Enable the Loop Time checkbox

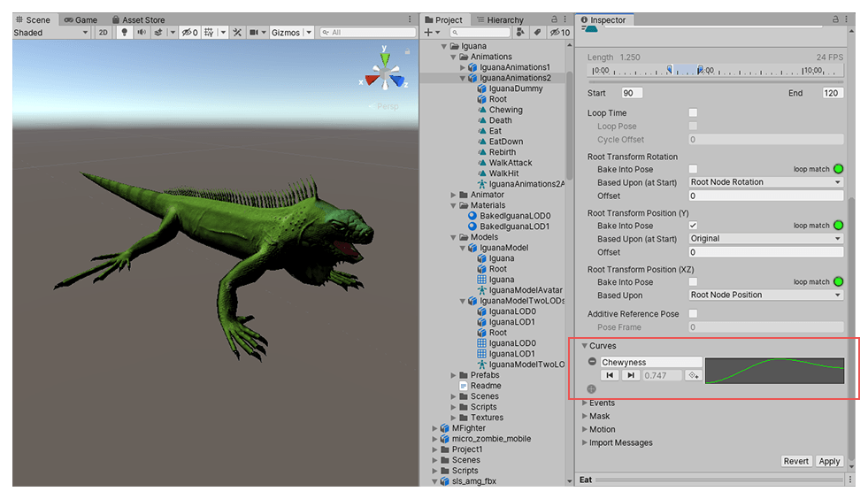coord(693,113)
